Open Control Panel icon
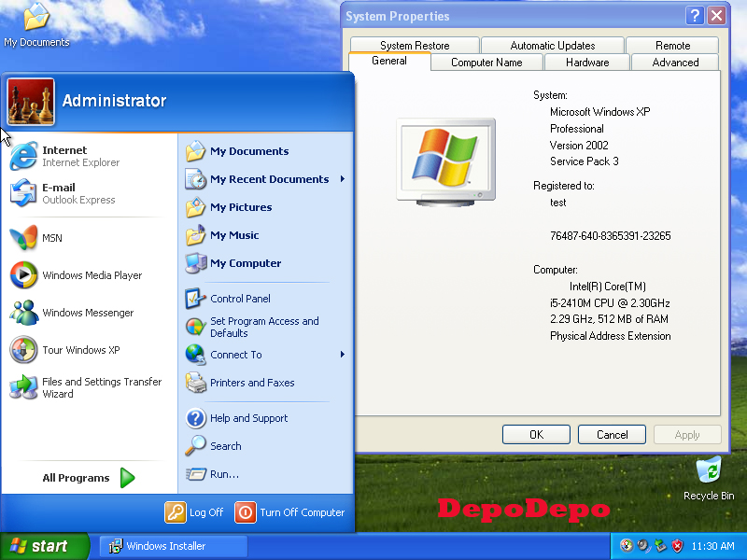This screenshot has width=747, height=560. point(195,299)
